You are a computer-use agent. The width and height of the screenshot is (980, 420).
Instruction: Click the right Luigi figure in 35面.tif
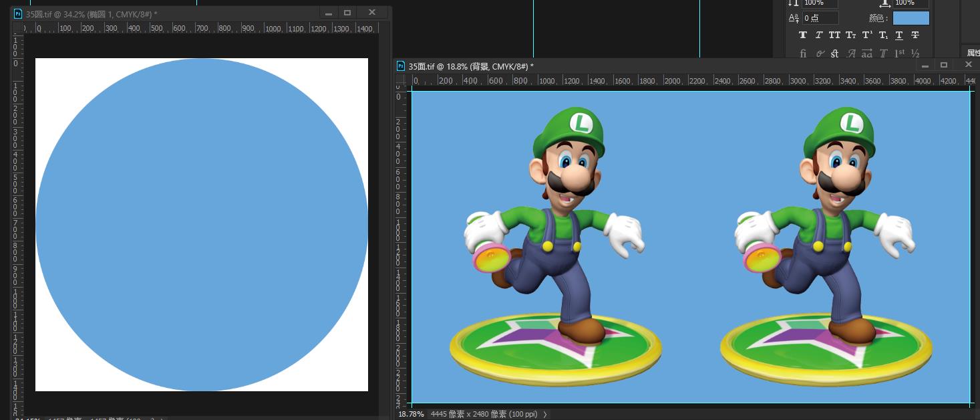(x=826, y=245)
